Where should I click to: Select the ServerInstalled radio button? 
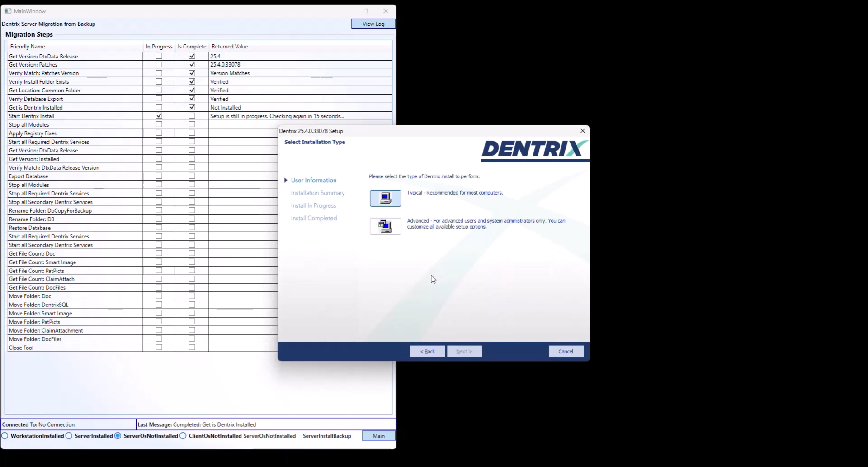(69, 436)
